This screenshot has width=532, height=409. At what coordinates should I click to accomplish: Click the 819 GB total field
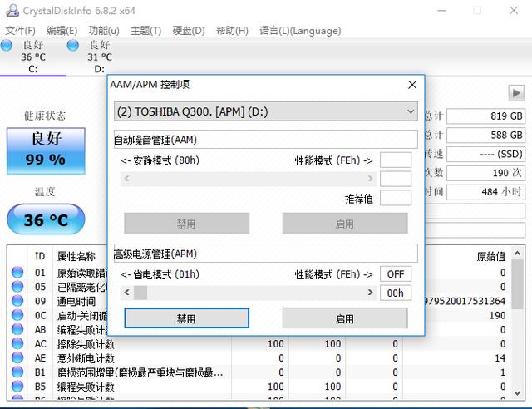485,116
